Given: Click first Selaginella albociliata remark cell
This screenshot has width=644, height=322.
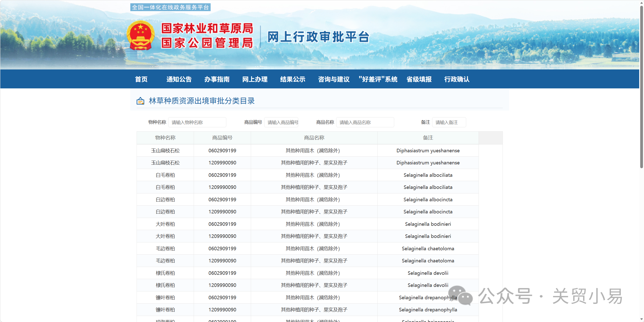Looking at the screenshot, I should tap(428, 175).
